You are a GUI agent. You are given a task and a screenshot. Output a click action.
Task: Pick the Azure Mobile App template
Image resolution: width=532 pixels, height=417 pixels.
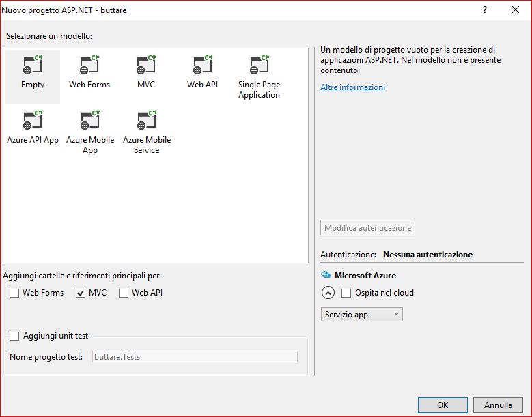90,132
